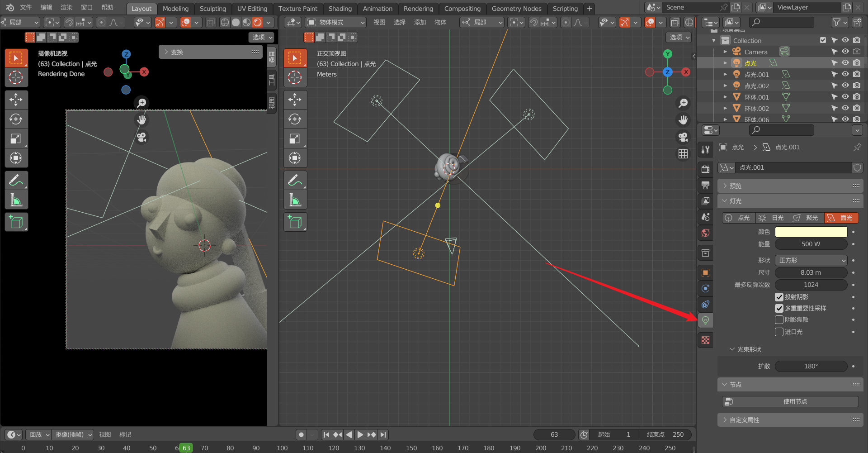The width and height of the screenshot is (868, 453).
Task: Enable the 阴影焦散 checkbox
Action: tap(779, 319)
